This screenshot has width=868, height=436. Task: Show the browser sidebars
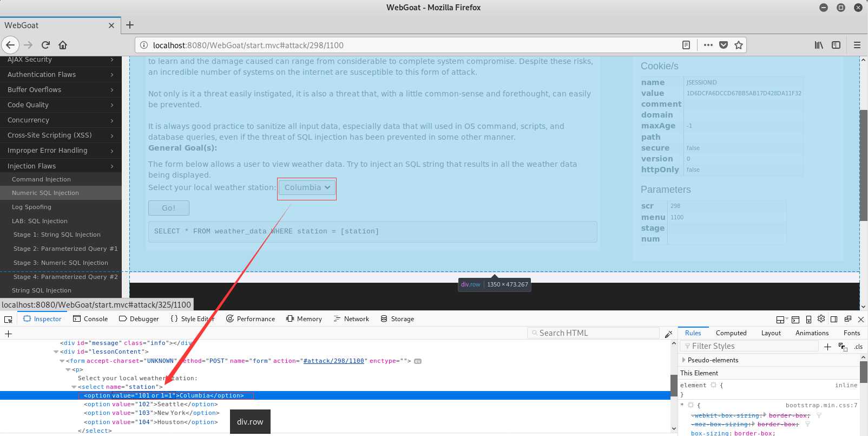[x=836, y=45]
